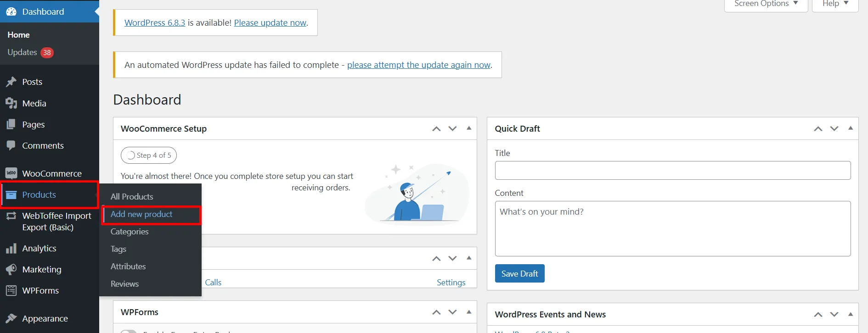Open the Calls link
868x333 pixels.
pos(213,283)
